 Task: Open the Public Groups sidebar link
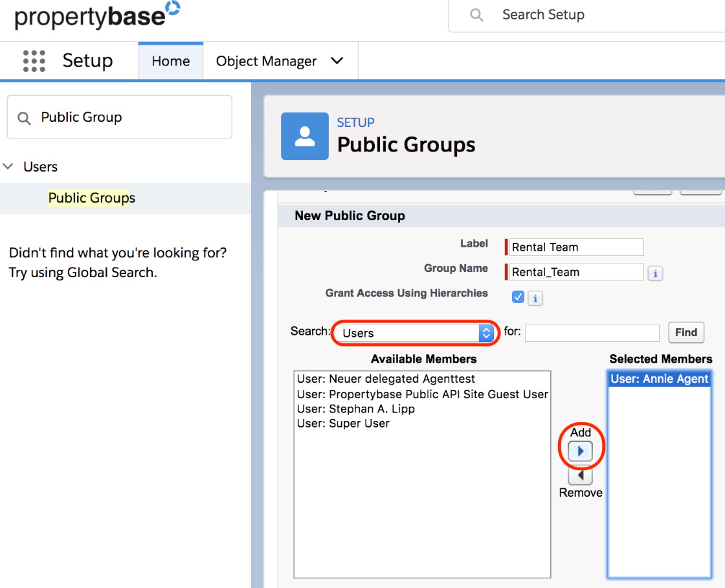coord(91,198)
